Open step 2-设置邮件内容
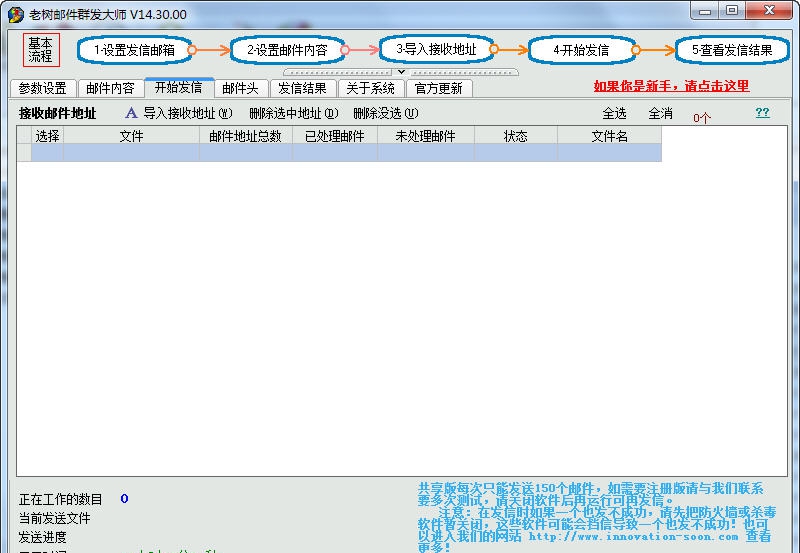800x553 pixels. [287, 50]
